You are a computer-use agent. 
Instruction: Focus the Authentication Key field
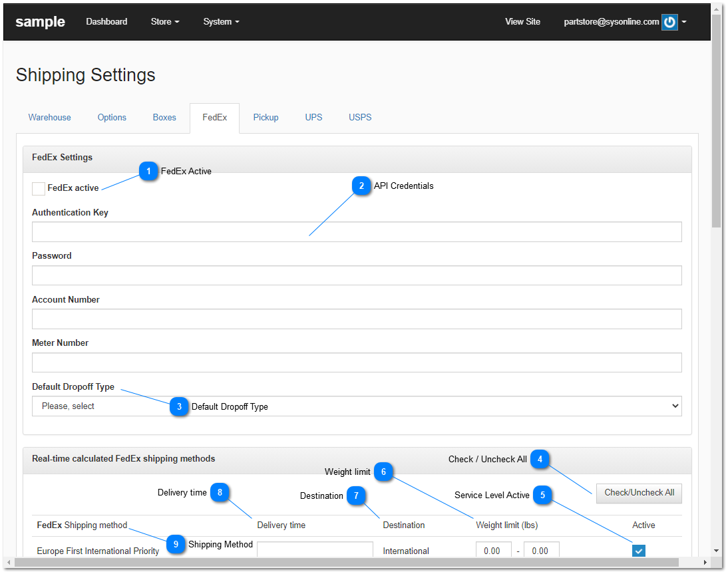[357, 231]
